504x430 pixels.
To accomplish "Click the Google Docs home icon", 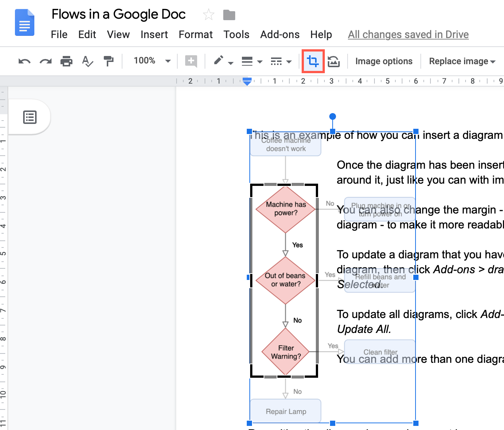I will (x=24, y=22).
